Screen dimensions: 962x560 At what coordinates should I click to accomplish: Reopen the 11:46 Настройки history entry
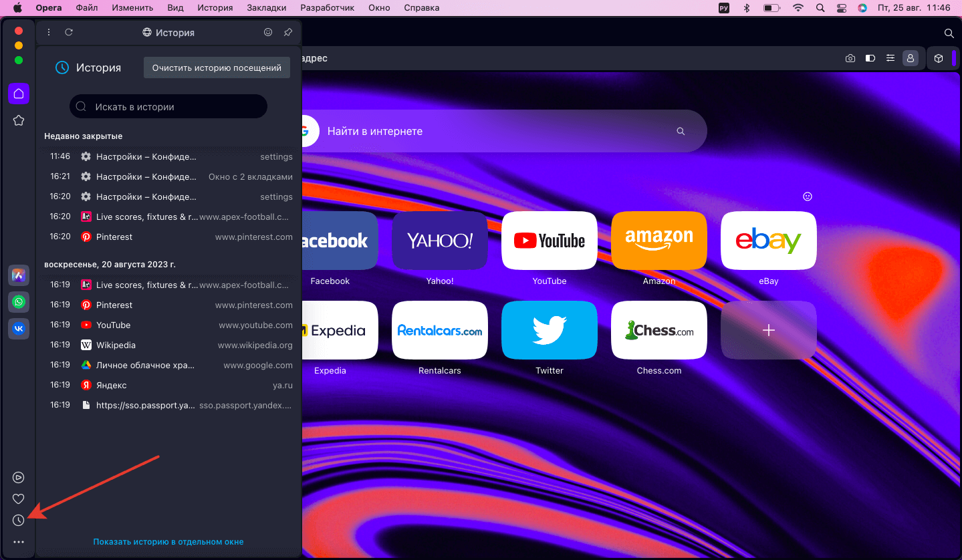[170, 156]
